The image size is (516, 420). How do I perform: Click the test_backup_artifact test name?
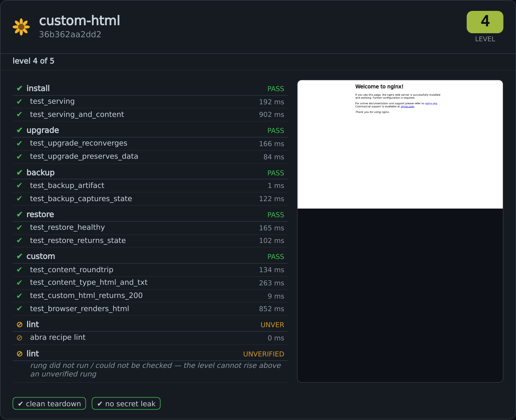pos(67,186)
